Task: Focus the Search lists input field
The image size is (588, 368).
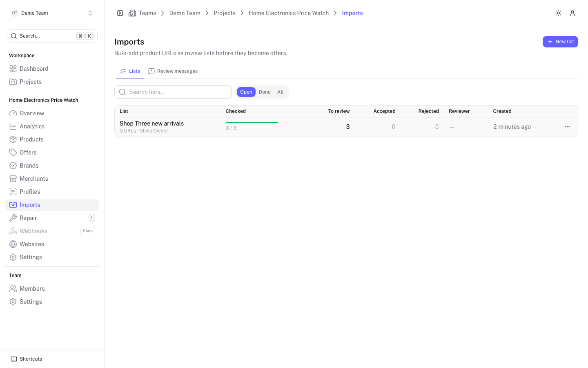Action: tap(173, 92)
